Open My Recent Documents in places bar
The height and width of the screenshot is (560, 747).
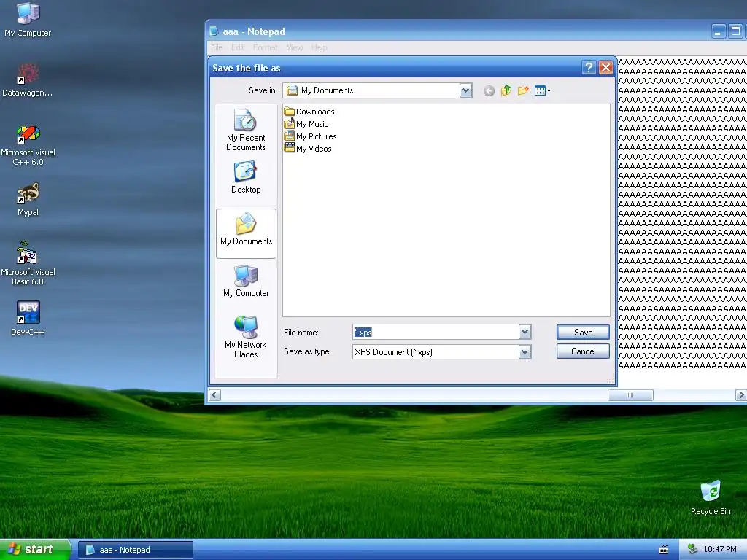click(x=246, y=130)
